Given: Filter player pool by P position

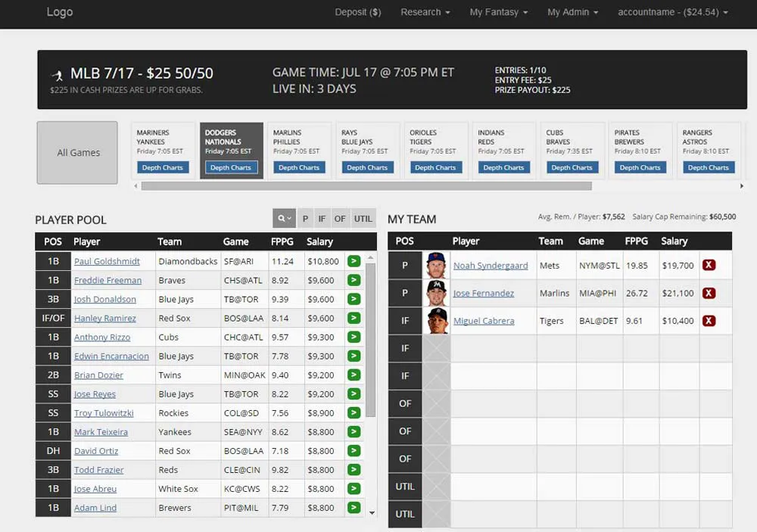Looking at the screenshot, I should click(x=305, y=219).
